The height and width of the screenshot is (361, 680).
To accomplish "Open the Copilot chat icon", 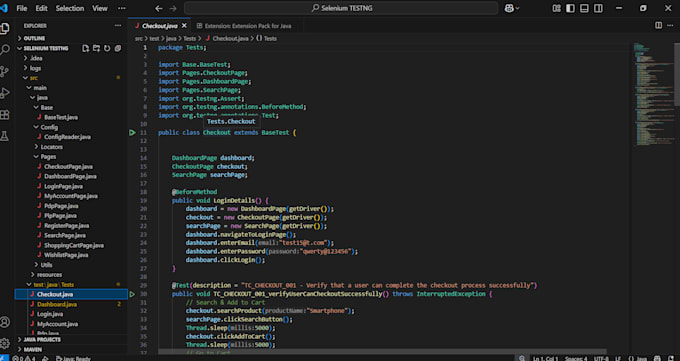I will click(x=509, y=8).
